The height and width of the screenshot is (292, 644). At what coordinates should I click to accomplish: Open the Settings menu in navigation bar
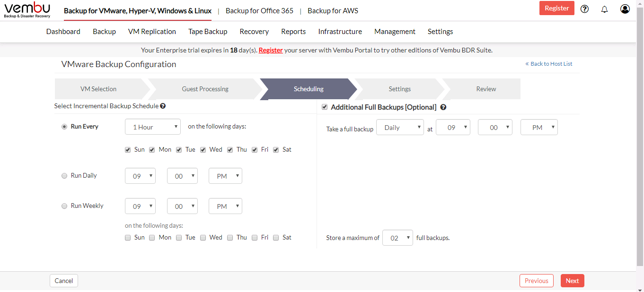(440, 32)
